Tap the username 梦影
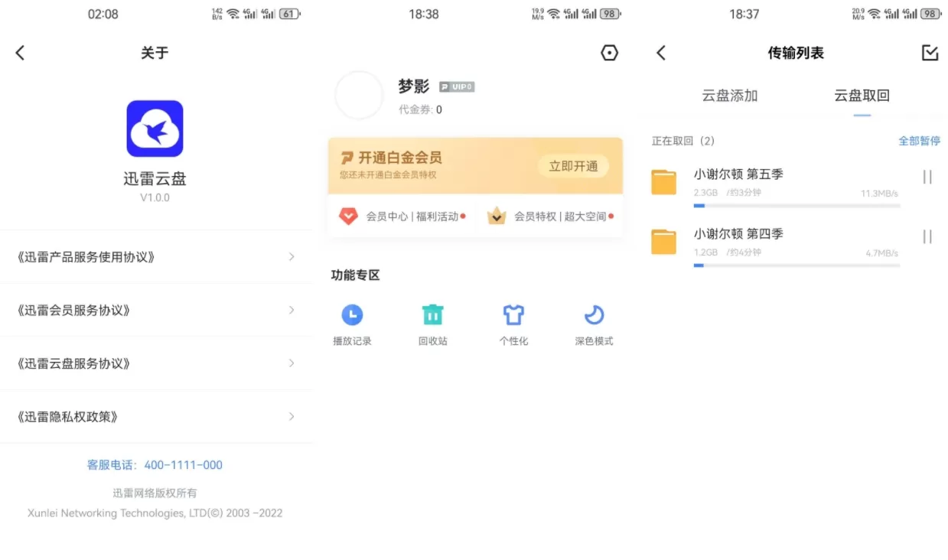This screenshot has width=948, height=560. coord(414,86)
